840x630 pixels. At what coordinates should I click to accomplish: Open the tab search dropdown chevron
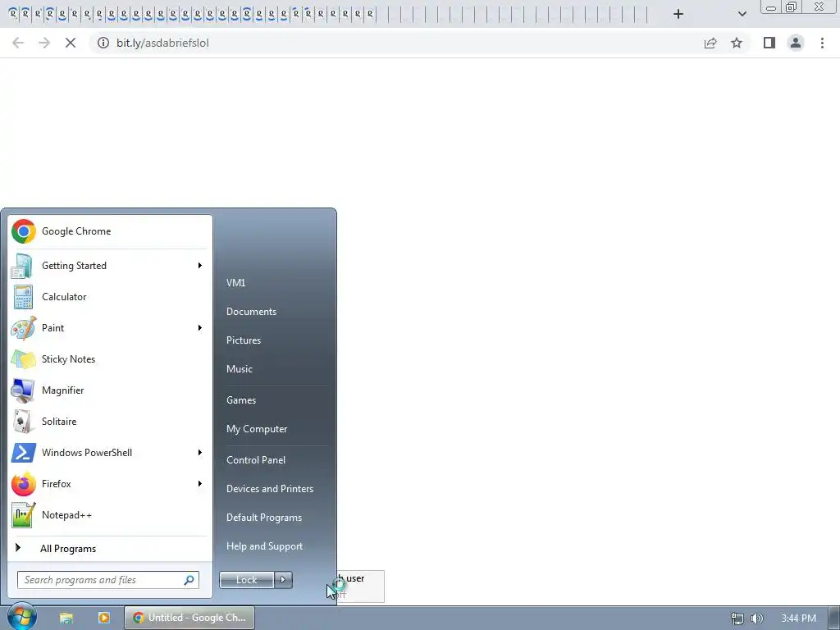pos(742,14)
